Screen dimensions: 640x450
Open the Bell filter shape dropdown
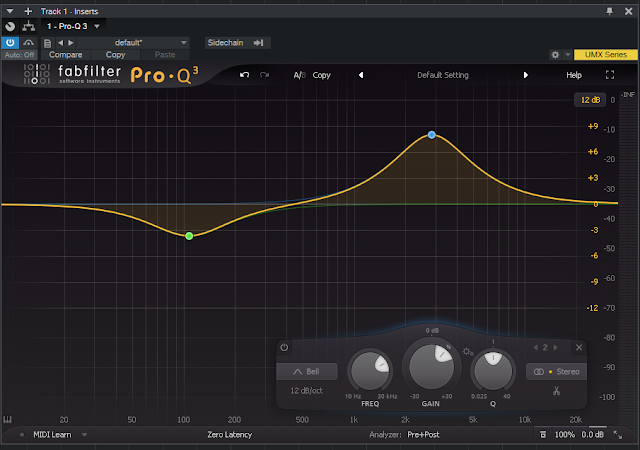(307, 372)
